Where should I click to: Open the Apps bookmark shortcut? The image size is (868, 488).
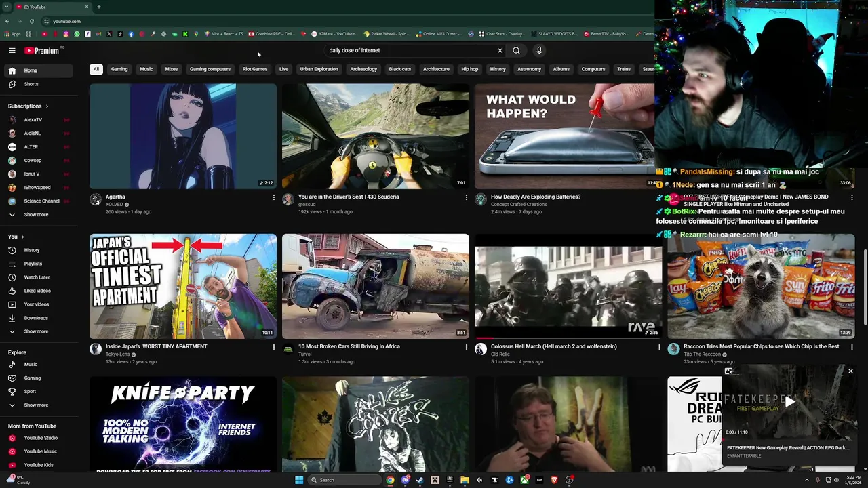(x=12, y=34)
